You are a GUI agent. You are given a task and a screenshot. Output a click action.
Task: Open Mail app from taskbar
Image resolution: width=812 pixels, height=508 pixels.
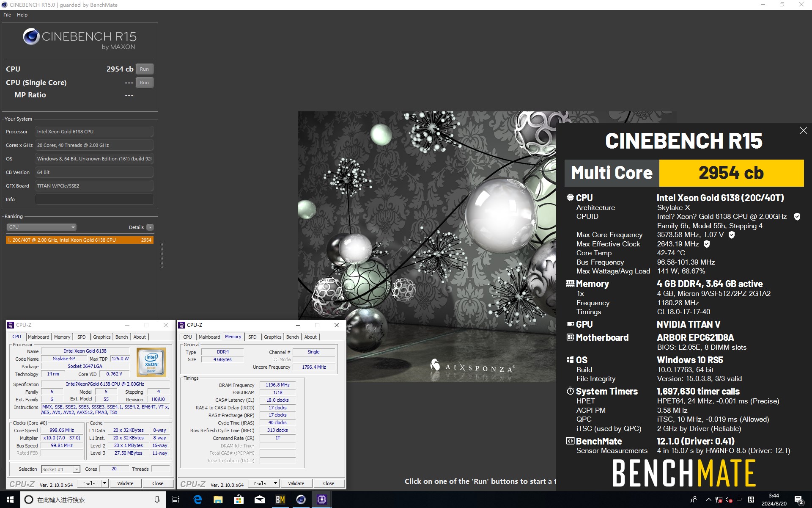point(260,500)
